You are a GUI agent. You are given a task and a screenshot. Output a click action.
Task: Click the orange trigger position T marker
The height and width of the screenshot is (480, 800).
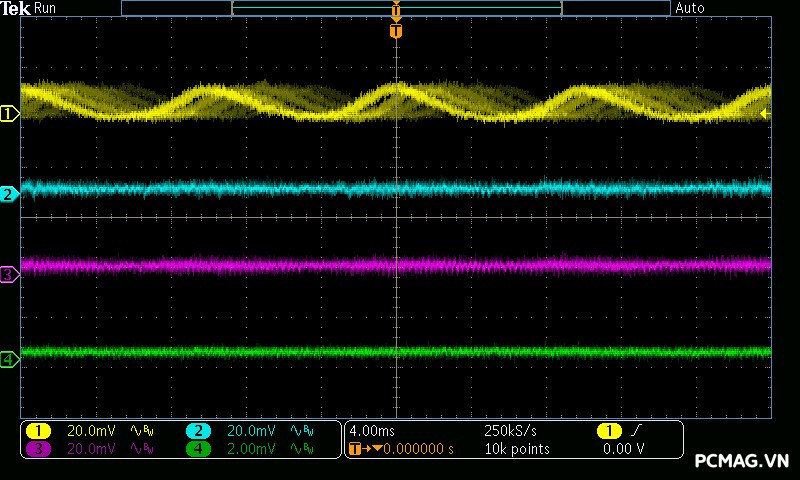[396, 32]
